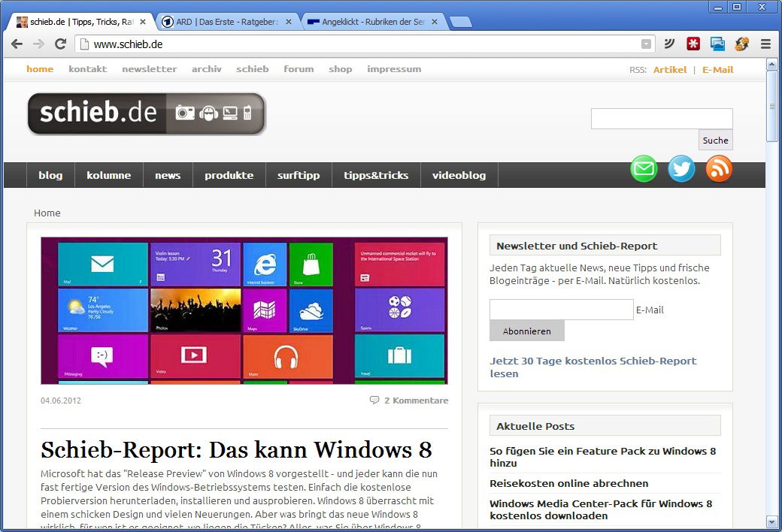Viewport: 782px width, 532px height.
Task: Reload the page with the refresh icon
Action: click(x=60, y=44)
